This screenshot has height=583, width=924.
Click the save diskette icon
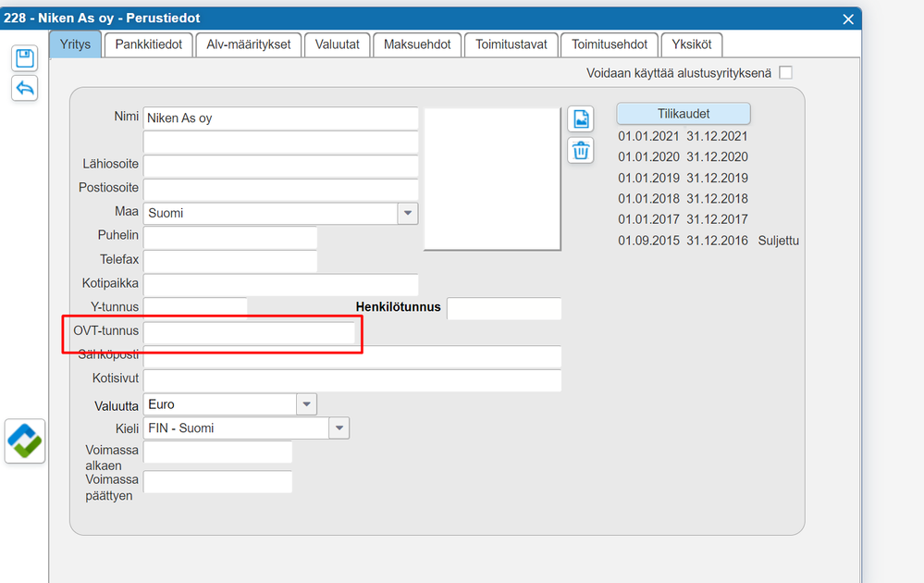tap(25, 58)
